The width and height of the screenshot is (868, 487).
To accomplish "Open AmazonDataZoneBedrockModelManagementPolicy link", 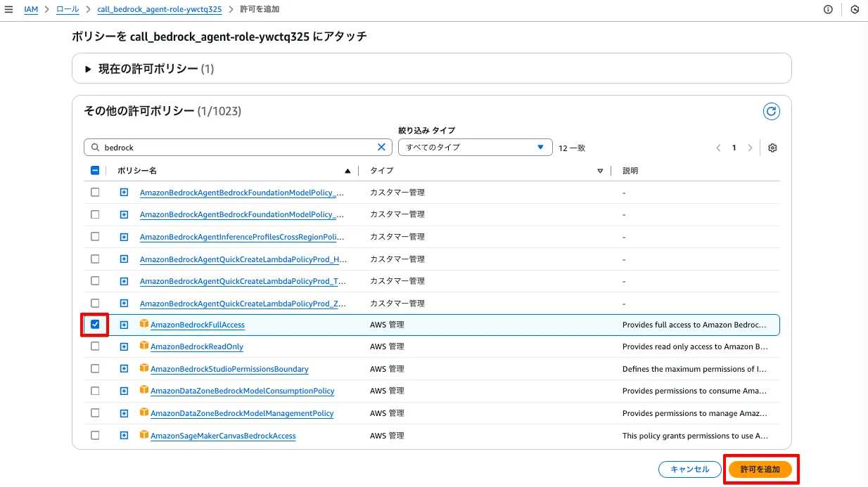I will (242, 413).
